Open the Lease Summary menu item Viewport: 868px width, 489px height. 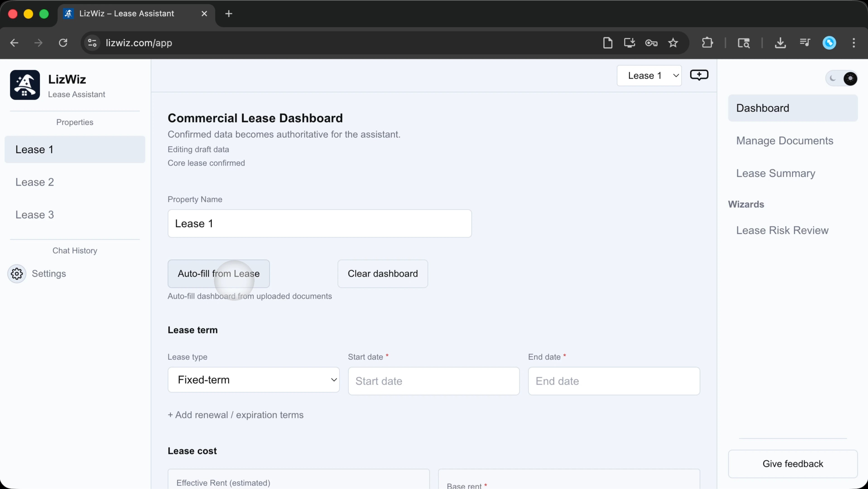tap(775, 173)
